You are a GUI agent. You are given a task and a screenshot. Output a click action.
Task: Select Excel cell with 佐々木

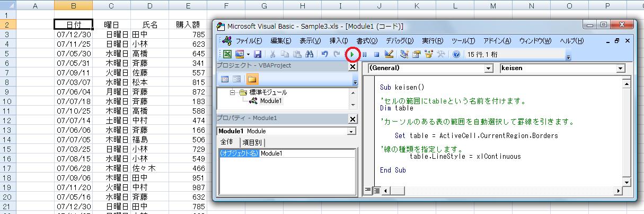(151, 168)
